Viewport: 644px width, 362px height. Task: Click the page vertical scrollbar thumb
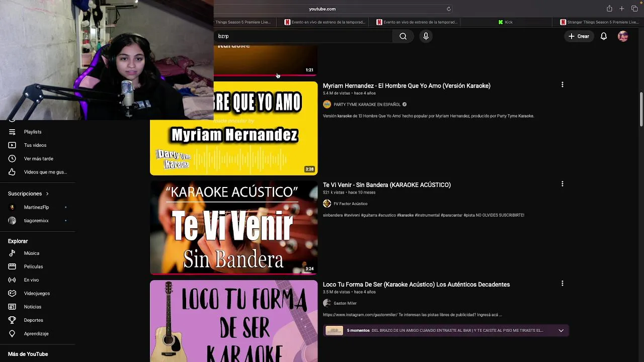641,109
